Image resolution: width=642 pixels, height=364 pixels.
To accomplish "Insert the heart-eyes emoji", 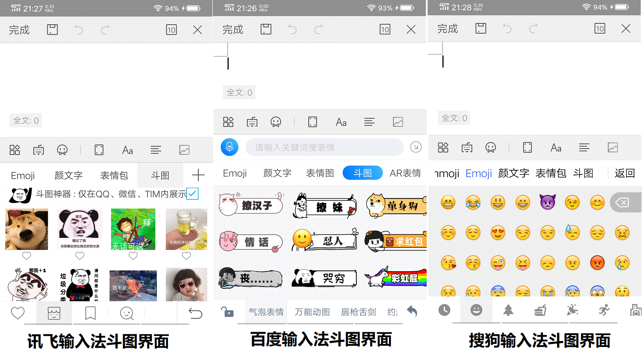I will pos(498,233).
